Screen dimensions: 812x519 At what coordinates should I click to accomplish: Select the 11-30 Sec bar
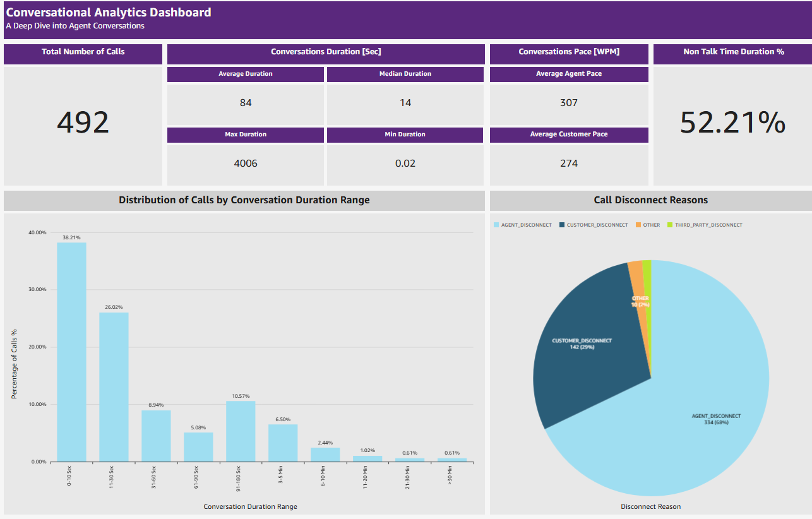114,387
